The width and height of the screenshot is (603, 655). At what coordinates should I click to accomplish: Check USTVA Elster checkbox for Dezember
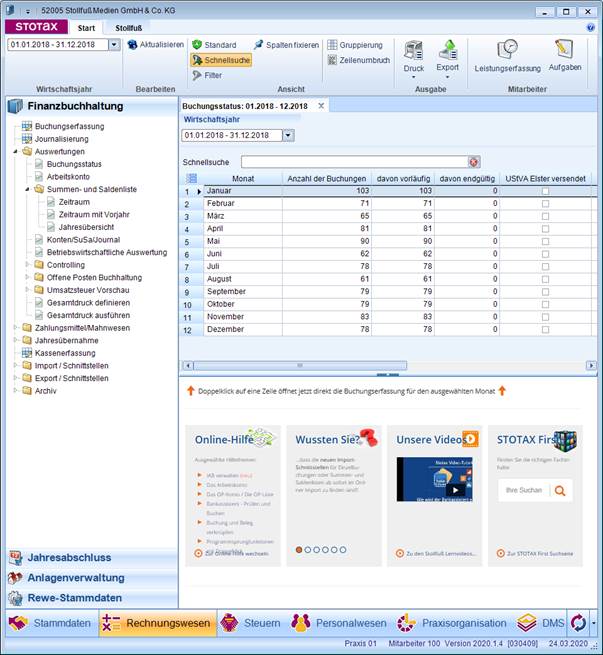pyautogui.click(x=545, y=329)
